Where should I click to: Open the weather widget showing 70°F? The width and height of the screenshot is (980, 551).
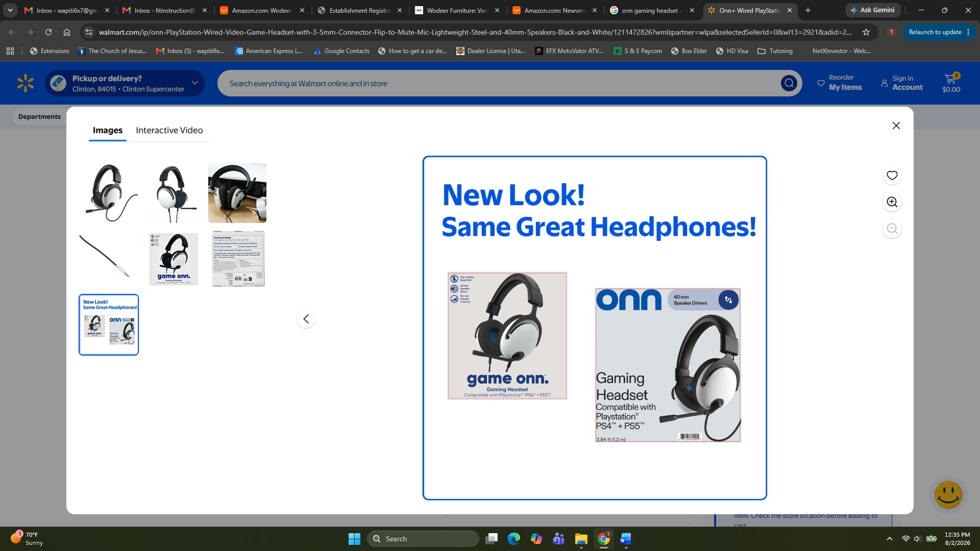[x=28, y=539]
